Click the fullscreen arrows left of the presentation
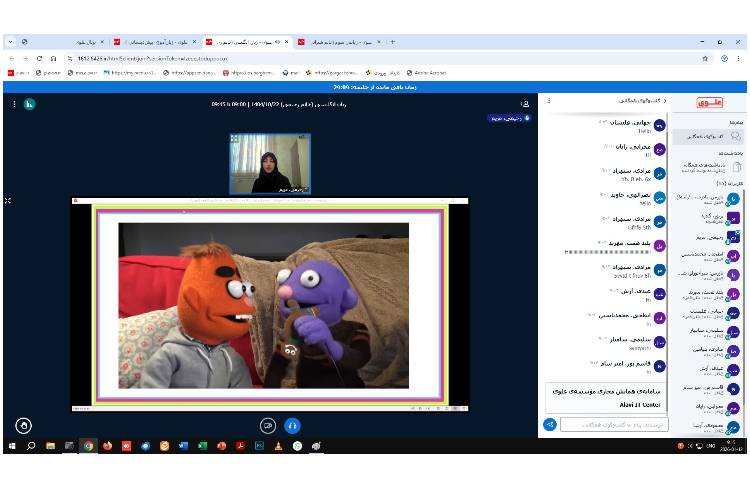 pos(8,201)
